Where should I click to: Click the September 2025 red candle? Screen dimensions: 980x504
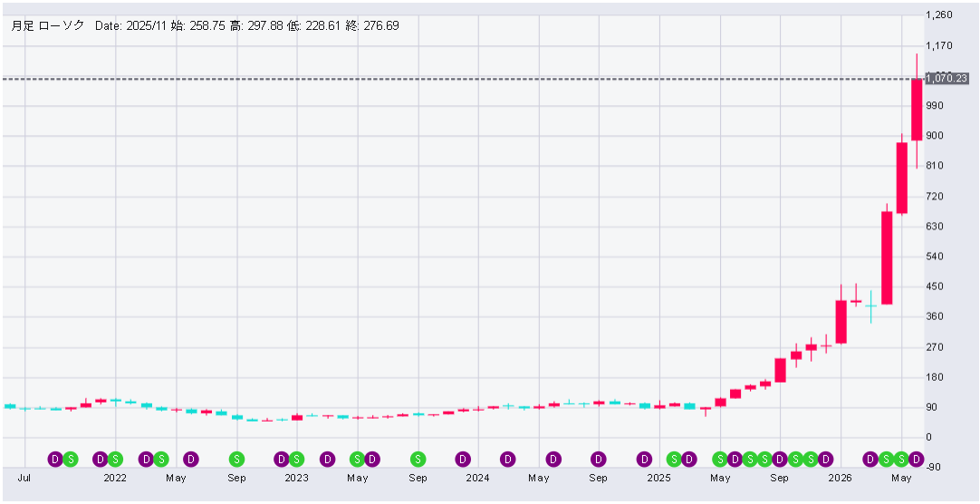point(781,370)
